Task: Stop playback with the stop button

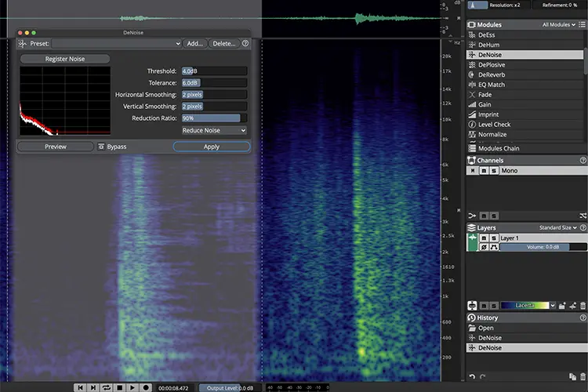Action: (120, 387)
